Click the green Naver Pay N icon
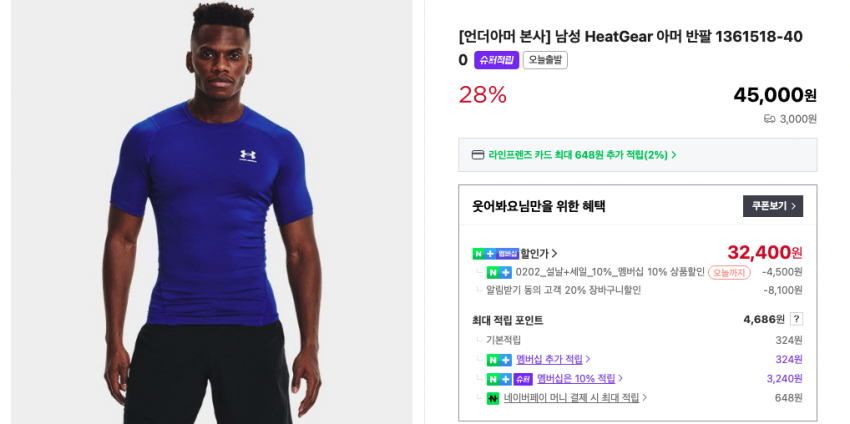This screenshot has width=850, height=424. [492, 398]
